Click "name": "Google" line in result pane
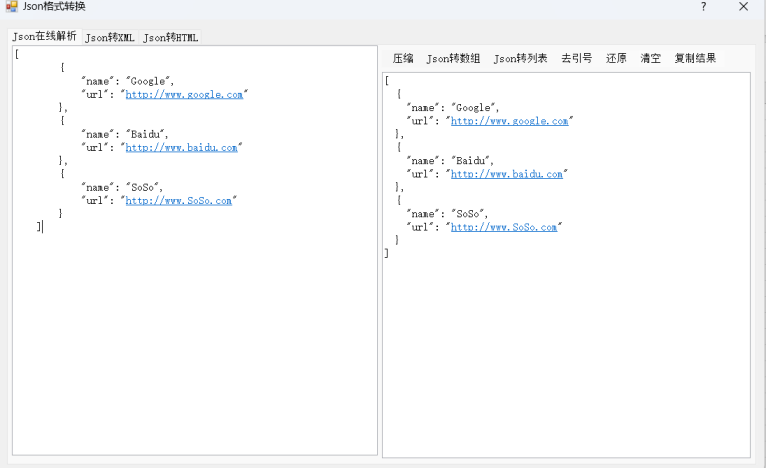This screenshot has height=468, width=766. (453, 107)
